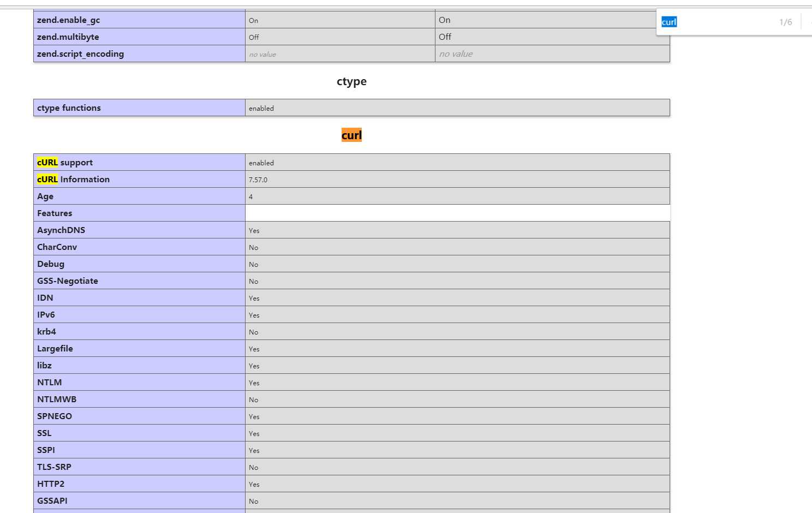Image resolution: width=812 pixels, height=513 pixels.
Task: Select the cURL support label
Action: 65,163
